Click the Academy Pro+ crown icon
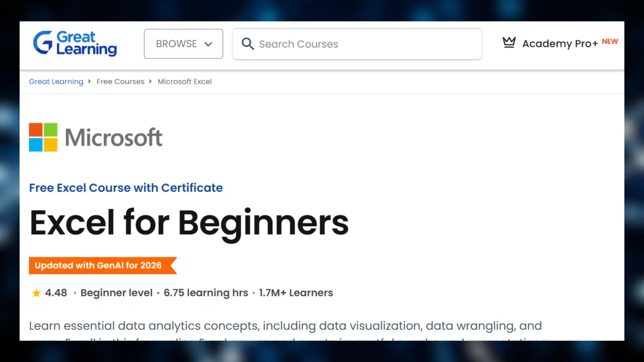 (509, 43)
